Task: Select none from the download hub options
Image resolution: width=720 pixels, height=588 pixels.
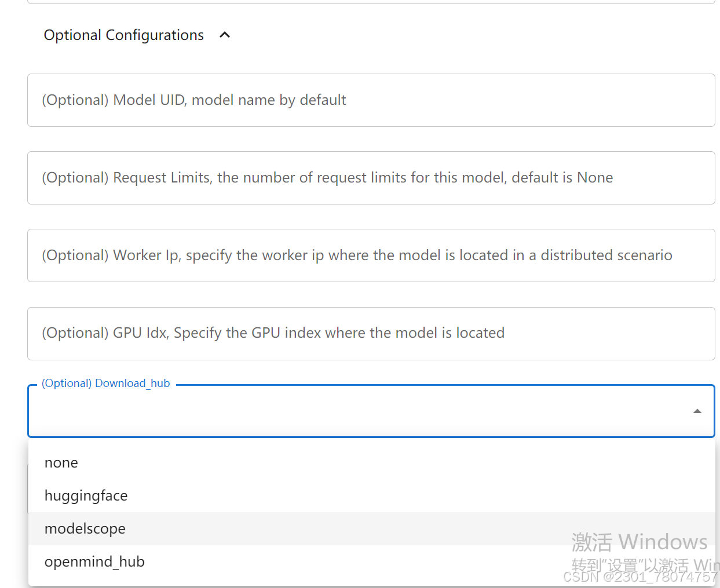Action: point(61,462)
